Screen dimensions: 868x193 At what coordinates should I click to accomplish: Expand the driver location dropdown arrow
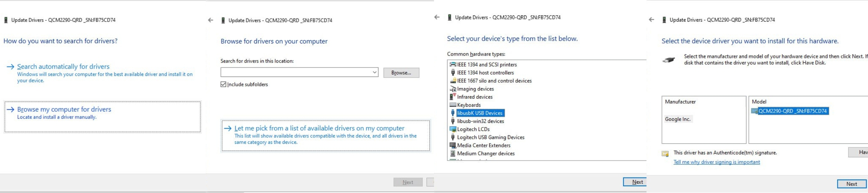point(374,72)
